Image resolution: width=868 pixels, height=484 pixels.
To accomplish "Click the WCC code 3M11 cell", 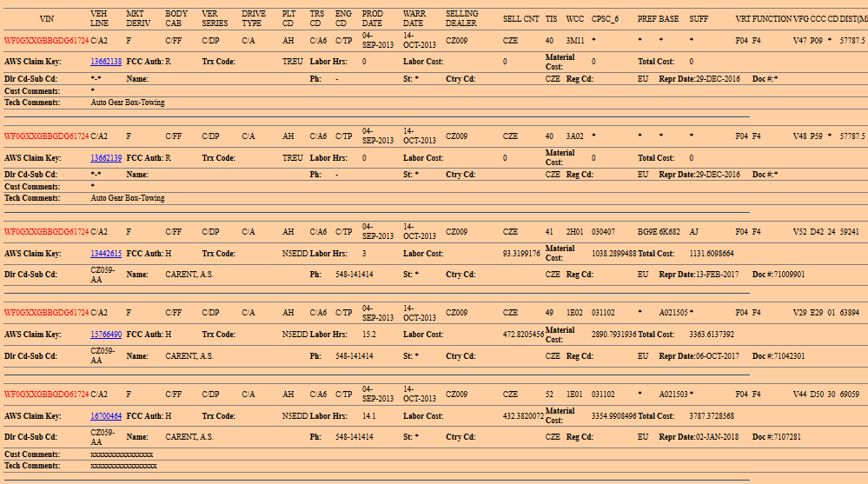I will pos(574,41).
